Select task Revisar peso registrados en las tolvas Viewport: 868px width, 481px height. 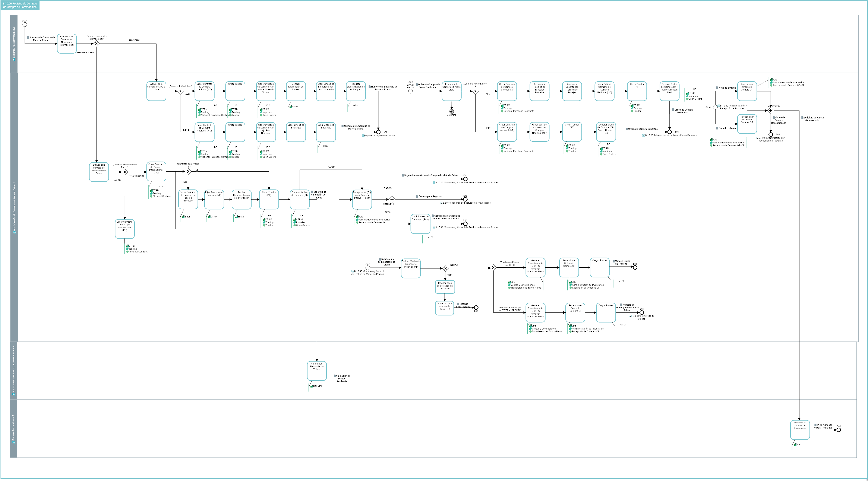pos(445,287)
